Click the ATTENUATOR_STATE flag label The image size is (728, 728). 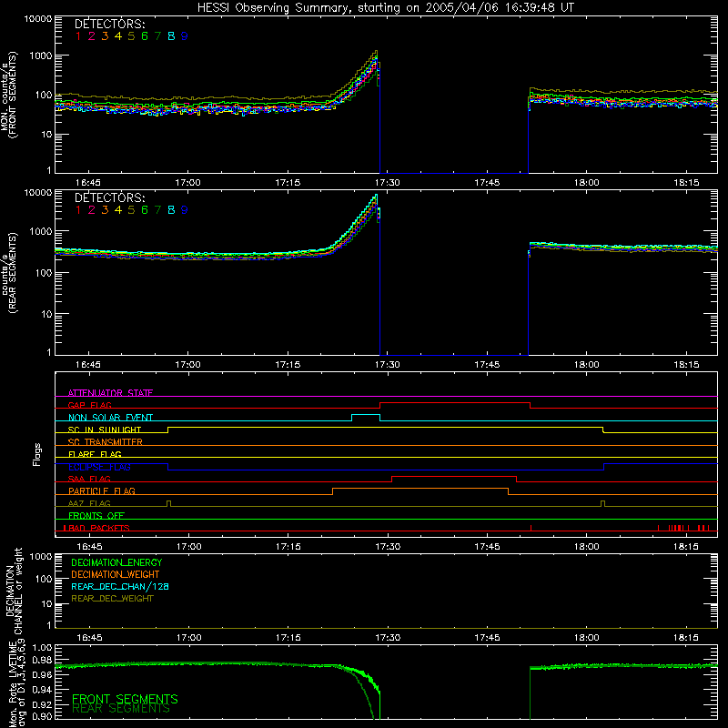(110, 393)
